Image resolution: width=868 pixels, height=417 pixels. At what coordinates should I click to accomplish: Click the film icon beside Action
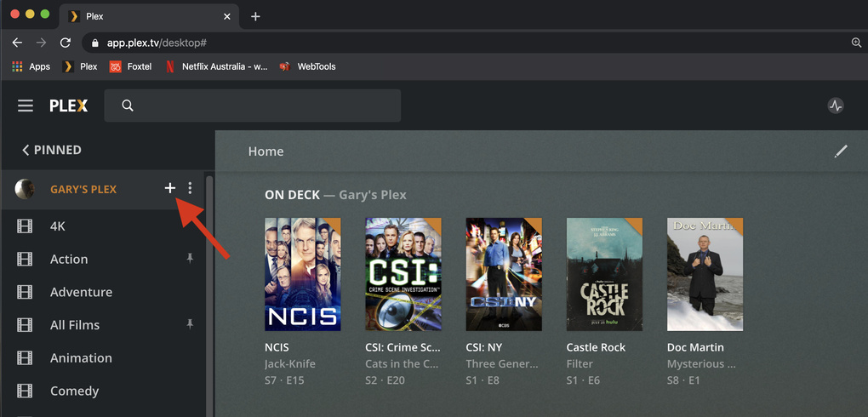coord(25,259)
